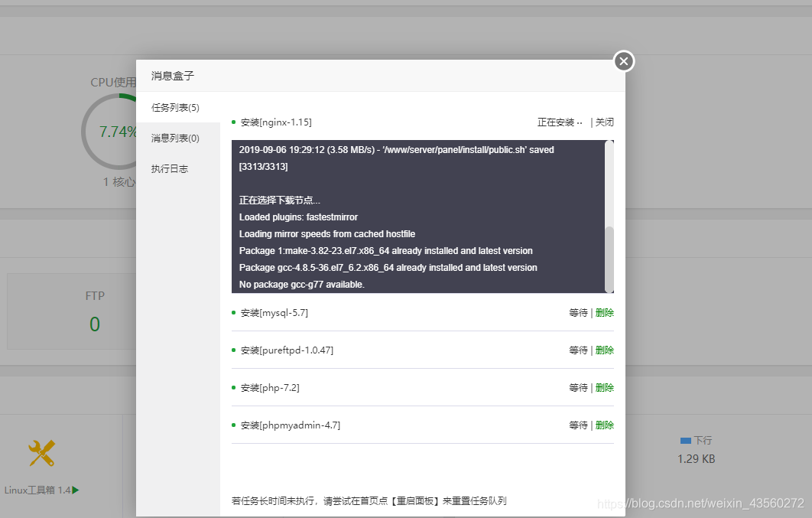Screen dimensions: 812x518
Task: Click the green dot beside mysql-5.7 task
Action: tap(235, 312)
